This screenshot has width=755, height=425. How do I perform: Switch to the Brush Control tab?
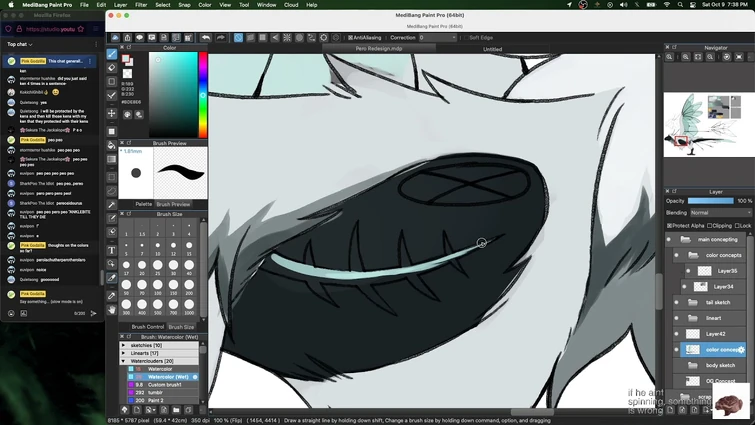pos(148,327)
